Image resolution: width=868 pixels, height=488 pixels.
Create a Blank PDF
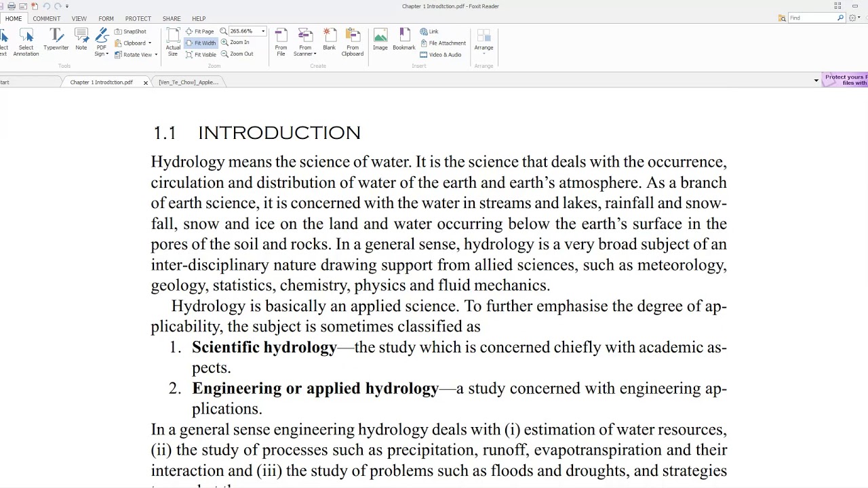(x=329, y=39)
